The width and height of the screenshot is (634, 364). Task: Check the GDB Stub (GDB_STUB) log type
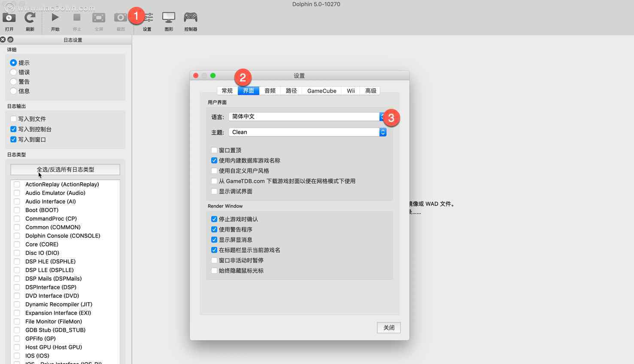tap(17, 330)
